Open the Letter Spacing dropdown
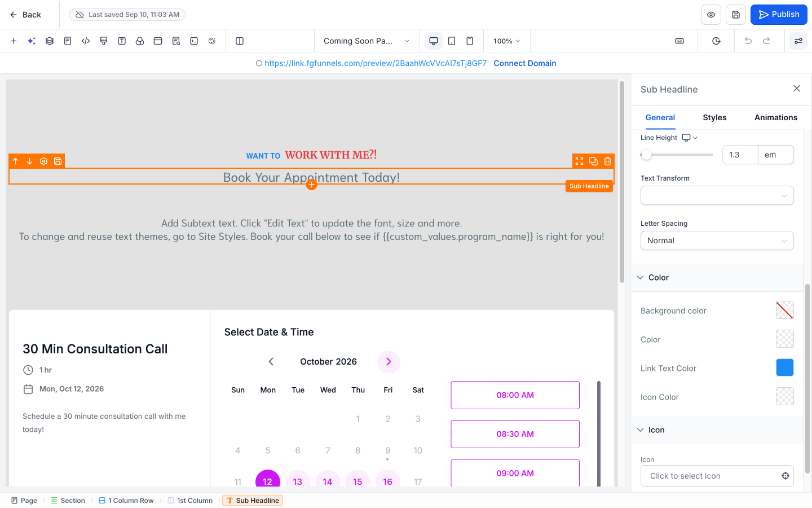The width and height of the screenshot is (812, 508). point(717,240)
